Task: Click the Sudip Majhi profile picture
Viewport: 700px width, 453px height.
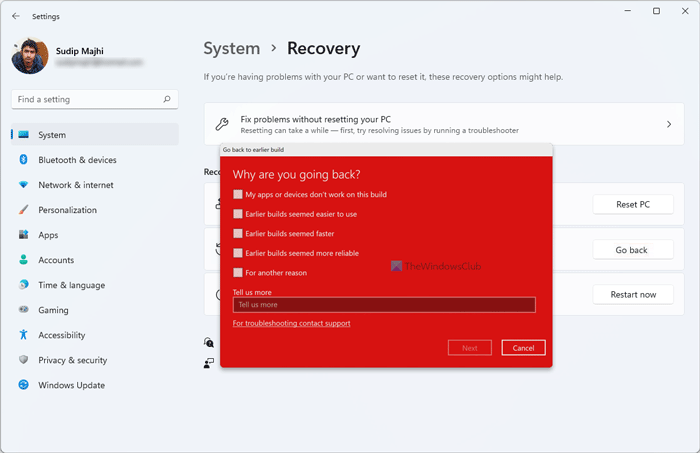Action: pos(30,56)
